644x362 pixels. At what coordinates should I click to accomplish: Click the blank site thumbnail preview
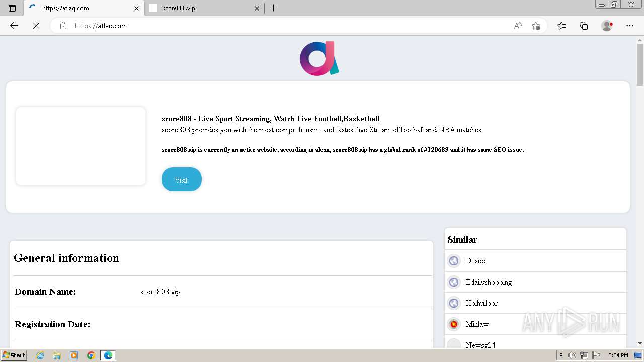coord(81,146)
